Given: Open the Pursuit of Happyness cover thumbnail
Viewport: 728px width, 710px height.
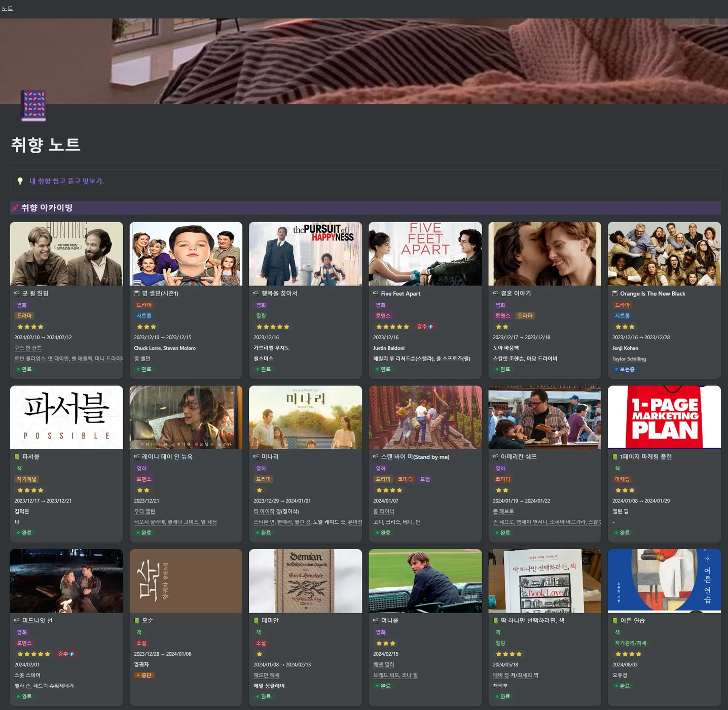Looking at the screenshot, I should coord(306,254).
